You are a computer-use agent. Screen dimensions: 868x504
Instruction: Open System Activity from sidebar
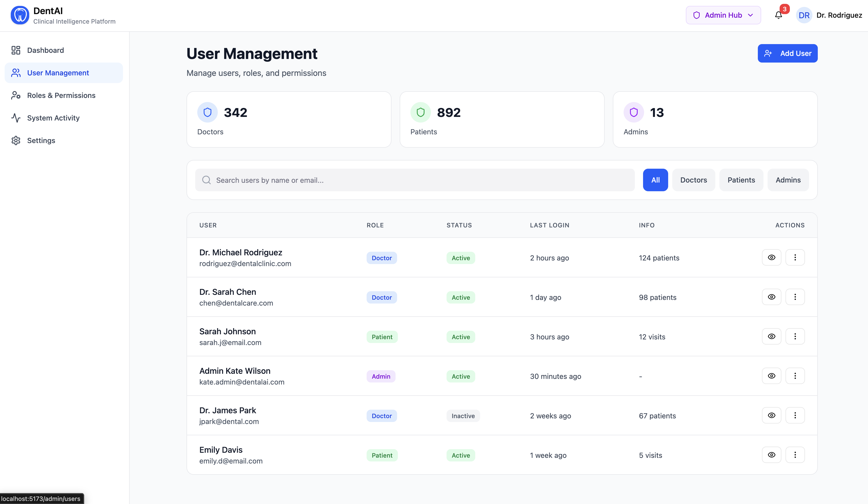tap(53, 118)
